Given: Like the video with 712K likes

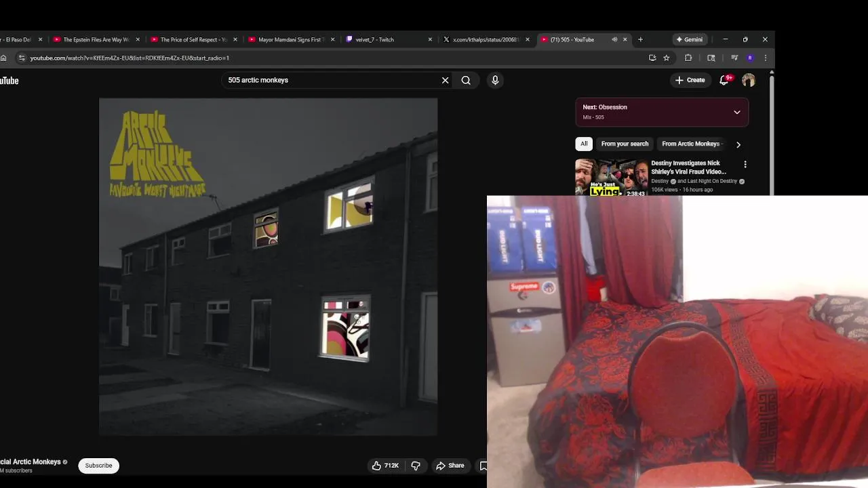Looking at the screenshot, I should click(x=384, y=466).
